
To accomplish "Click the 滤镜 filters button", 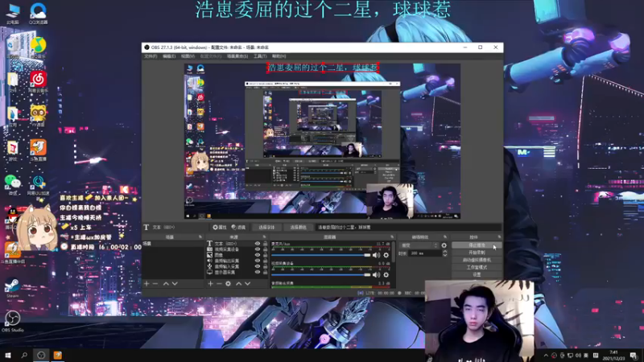I will [x=238, y=227].
